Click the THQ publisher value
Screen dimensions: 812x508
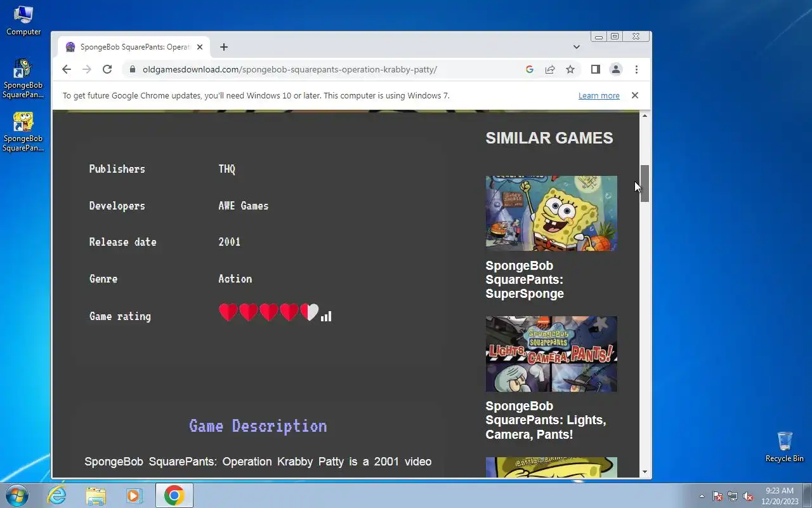(x=227, y=169)
